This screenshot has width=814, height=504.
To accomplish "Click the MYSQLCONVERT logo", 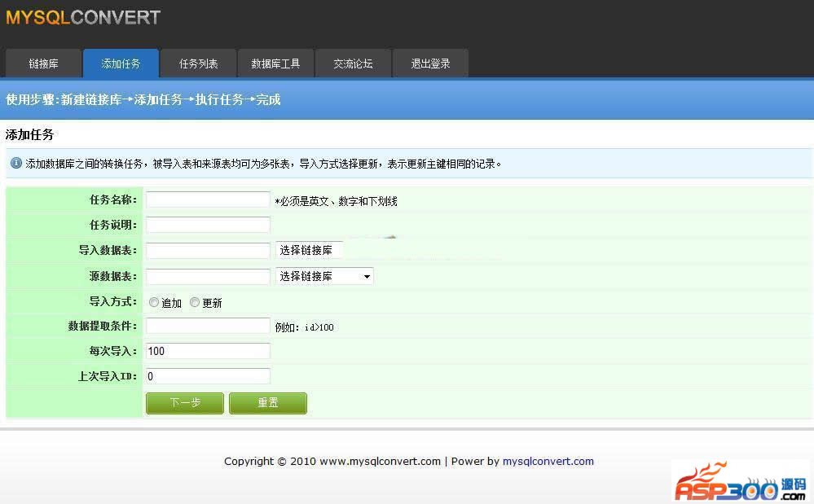I will pyautogui.click(x=83, y=17).
